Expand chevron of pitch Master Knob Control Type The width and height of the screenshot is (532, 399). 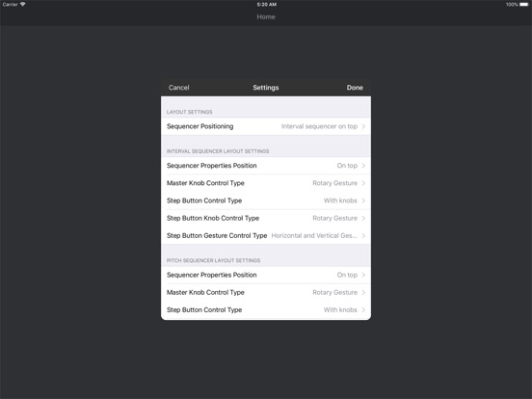363,292
